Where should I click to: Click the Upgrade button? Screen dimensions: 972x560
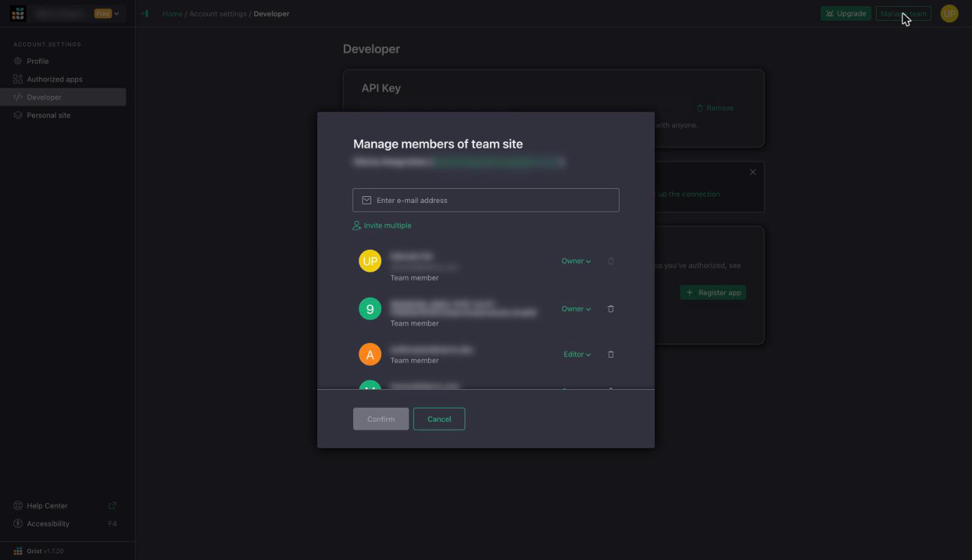[845, 13]
